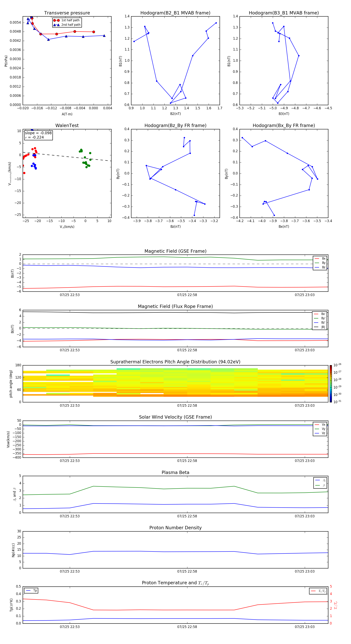351x644 pixels.
Task: Select the "2nd half path" legend entry
Action: [67, 25]
